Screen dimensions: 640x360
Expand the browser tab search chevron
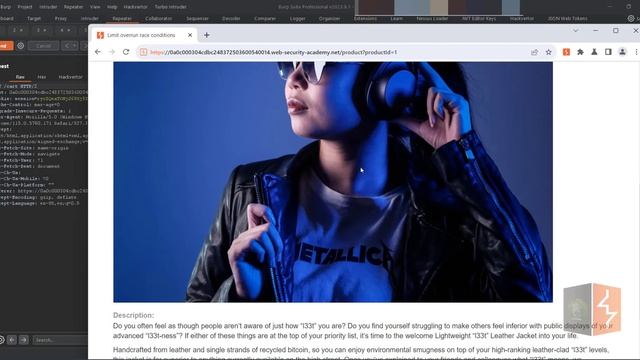point(576,31)
